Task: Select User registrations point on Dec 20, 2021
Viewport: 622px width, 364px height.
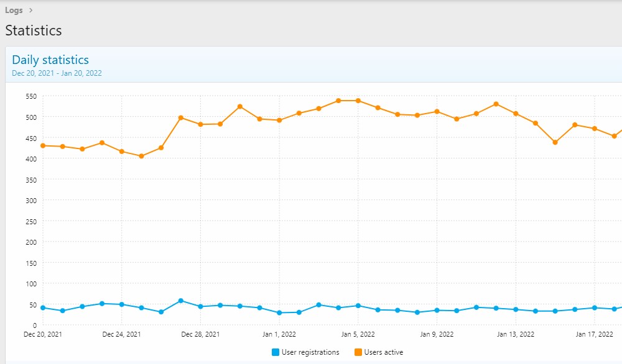Action: coord(43,307)
